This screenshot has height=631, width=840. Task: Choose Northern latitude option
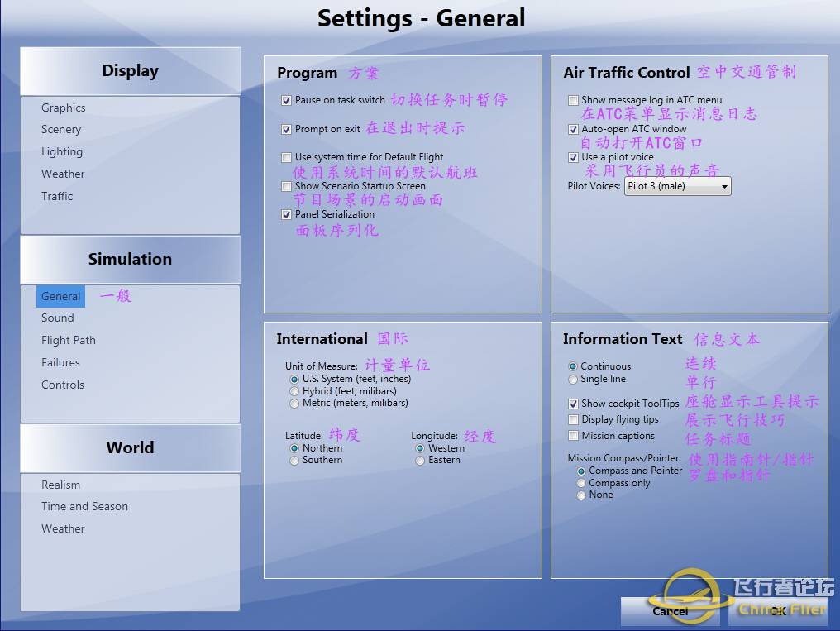294,448
